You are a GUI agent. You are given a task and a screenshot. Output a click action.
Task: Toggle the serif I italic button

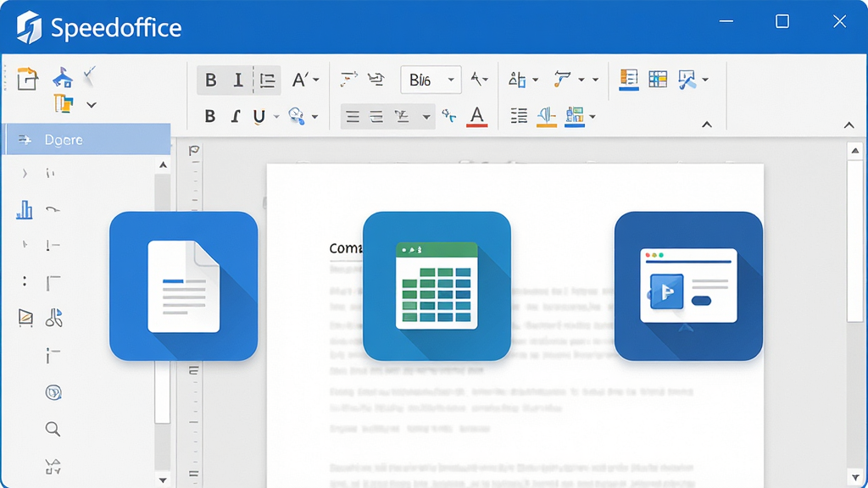238,80
